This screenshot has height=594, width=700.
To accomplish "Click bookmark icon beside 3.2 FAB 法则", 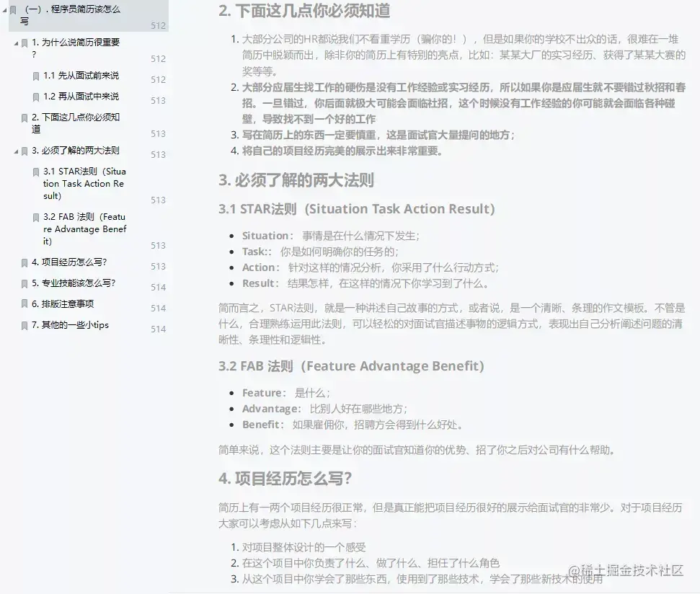I will tap(36, 217).
